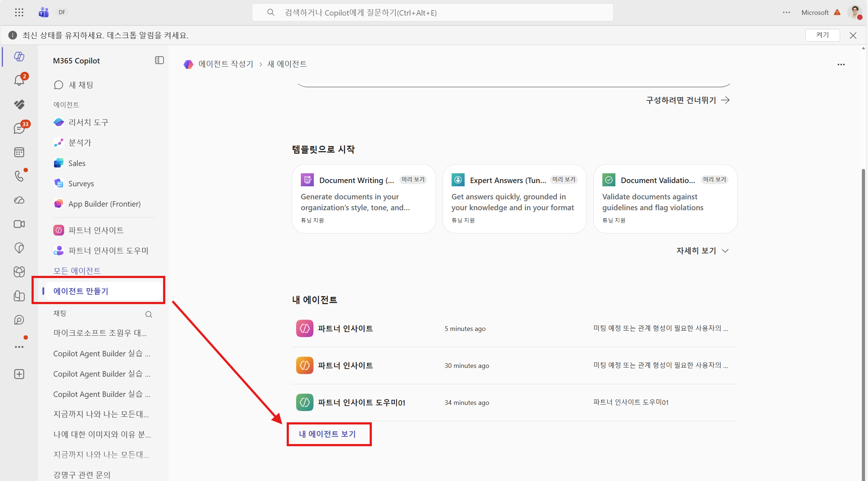Open App Builder (Frontier) agent
Viewport: 868px width, 481px height.
pyautogui.click(x=97, y=204)
